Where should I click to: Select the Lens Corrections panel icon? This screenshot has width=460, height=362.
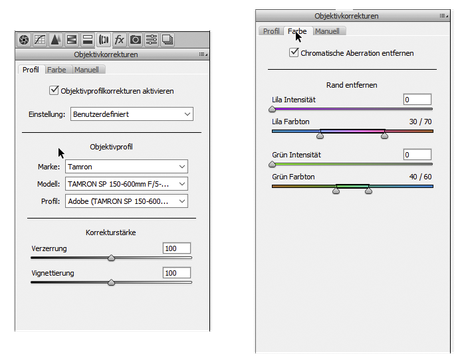104,40
